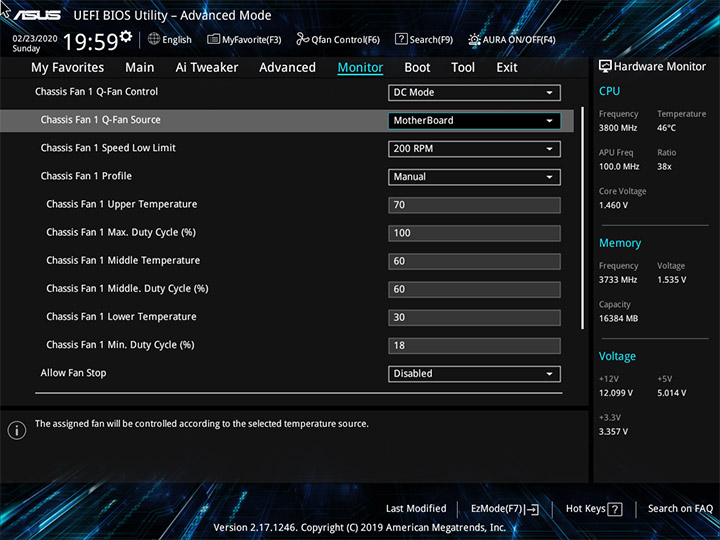Click Last Modified button
The height and width of the screenshot is (540, 720).
(x=416, y=508)
